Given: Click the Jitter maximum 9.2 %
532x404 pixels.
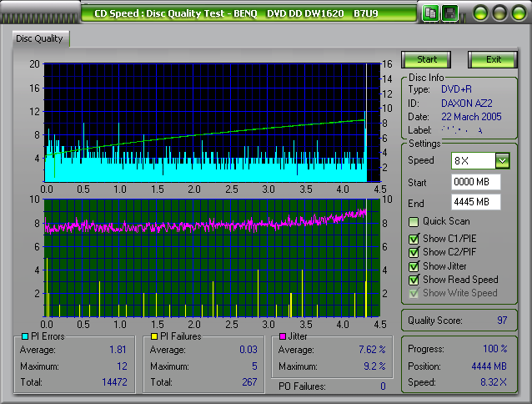Looking at the screenshot, I should tap(374, 366).
